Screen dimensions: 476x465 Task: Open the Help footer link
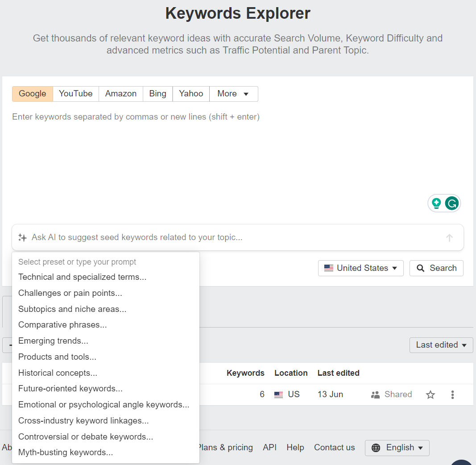click(x=295, y=448)
